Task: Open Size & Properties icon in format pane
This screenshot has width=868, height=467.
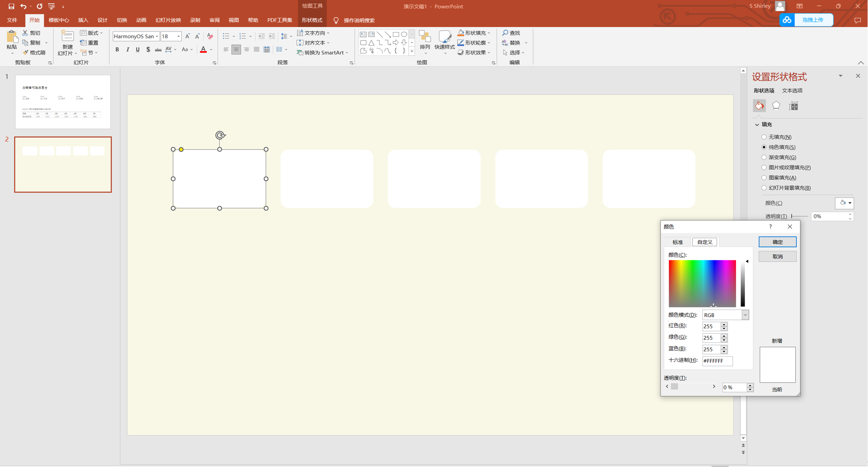Action: point(793,106)
